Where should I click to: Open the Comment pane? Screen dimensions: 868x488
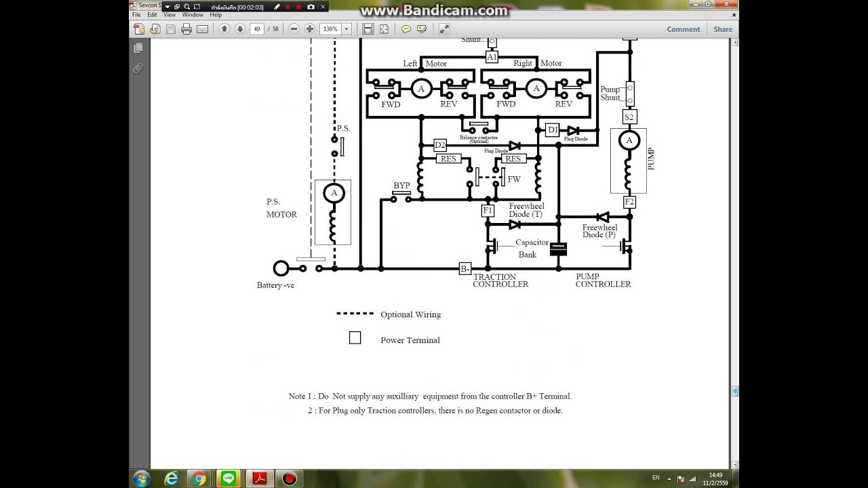pos(683,29)
